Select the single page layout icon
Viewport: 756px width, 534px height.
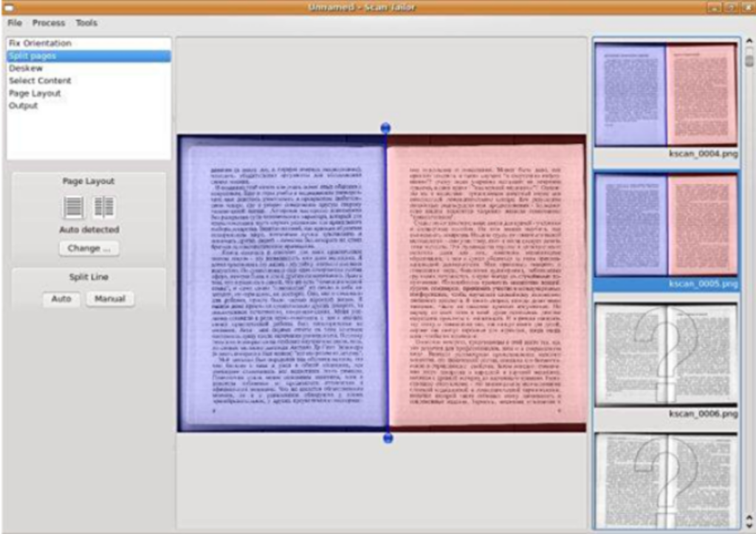click(74, 208)
